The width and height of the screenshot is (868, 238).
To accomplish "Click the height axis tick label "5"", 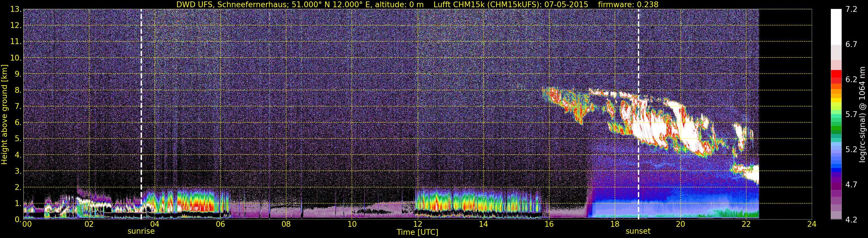I will coord(18,139).
